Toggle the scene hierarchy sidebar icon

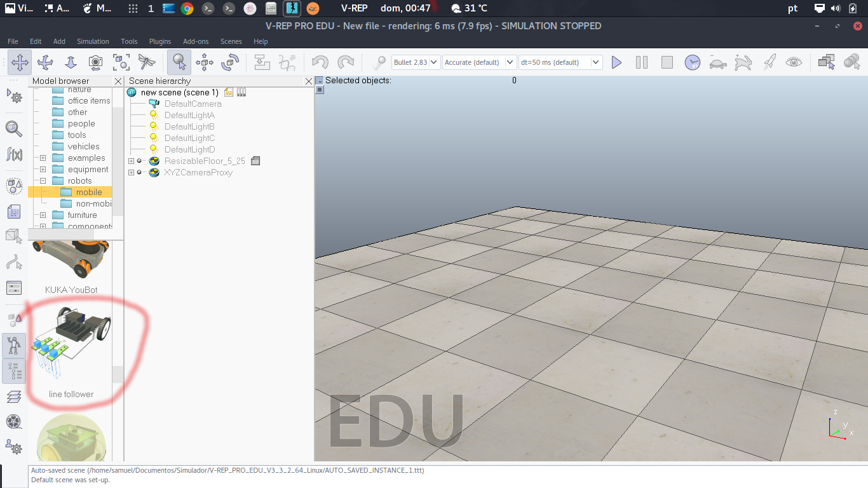(x=14, y=371)
